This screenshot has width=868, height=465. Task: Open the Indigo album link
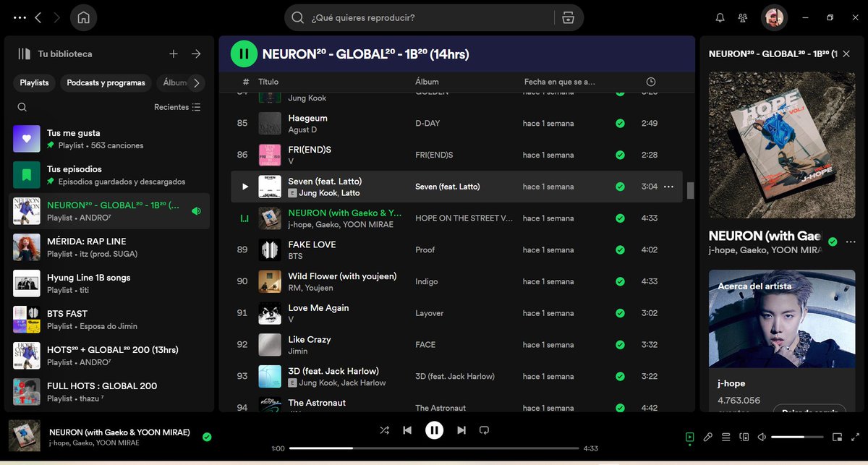427,281
